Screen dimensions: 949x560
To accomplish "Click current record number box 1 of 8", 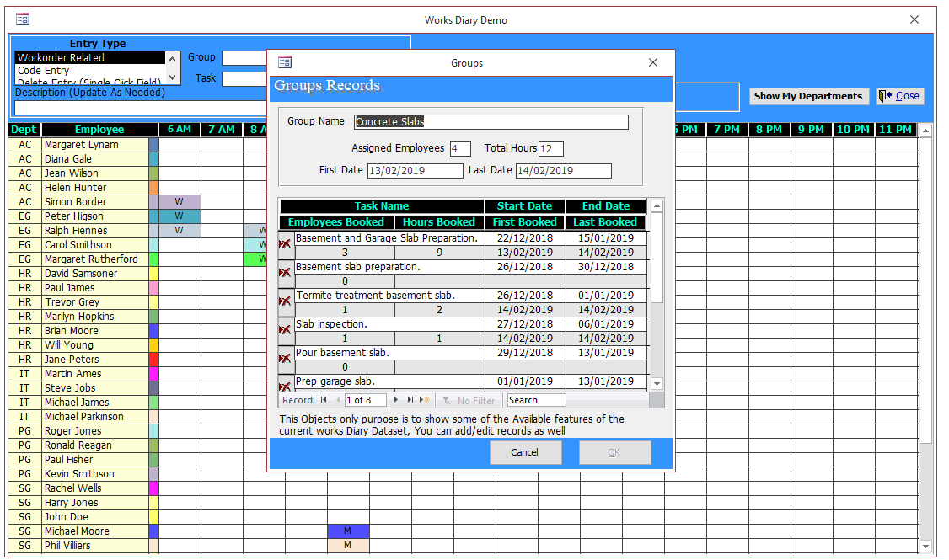I will [366, 400].
